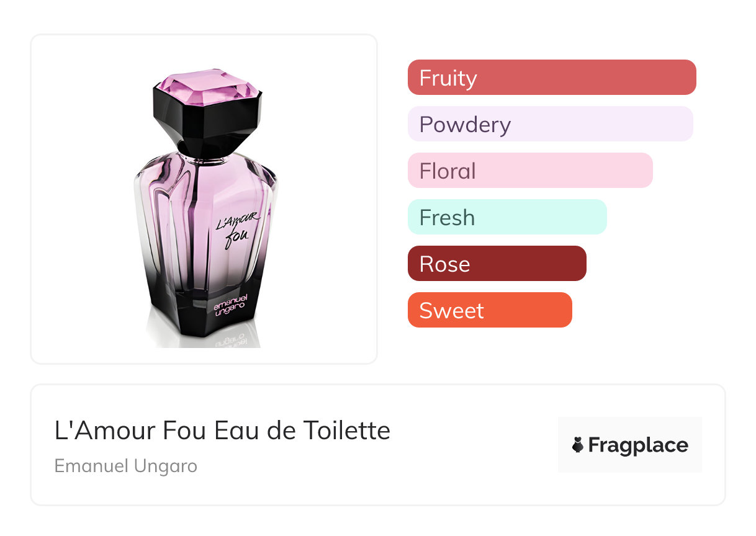Click the Fragplace wordmark text
This screenshot has width=756, height=536.
(638, 445)
